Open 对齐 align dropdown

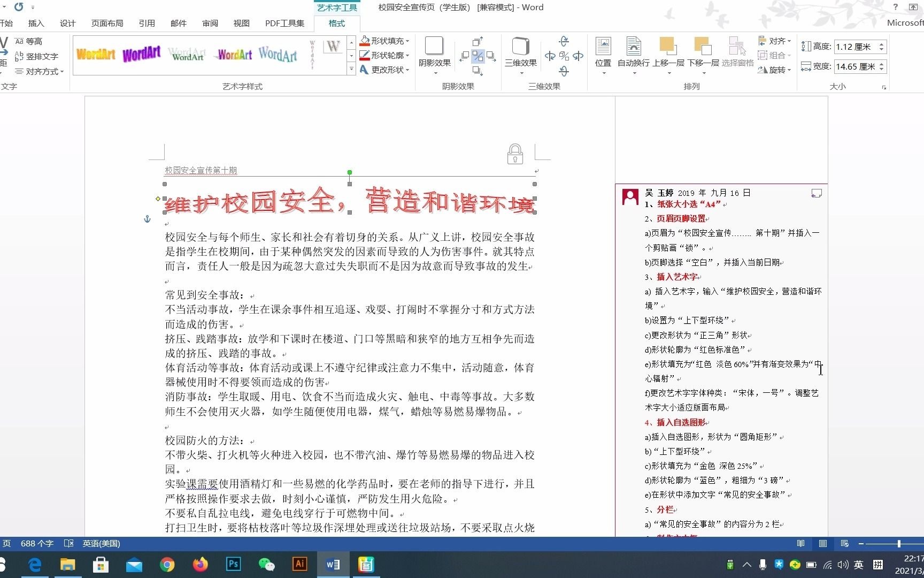tap(774, 41)
